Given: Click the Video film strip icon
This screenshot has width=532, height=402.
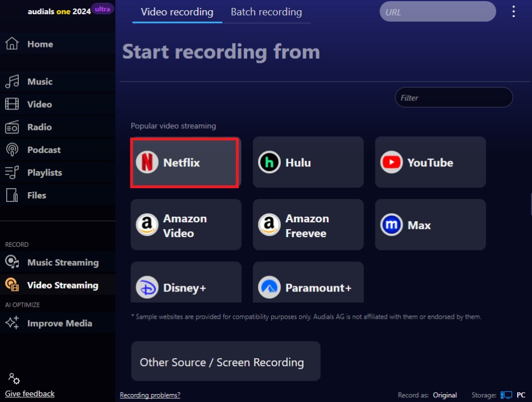Looking at the screenshot, I should [12, 104].
